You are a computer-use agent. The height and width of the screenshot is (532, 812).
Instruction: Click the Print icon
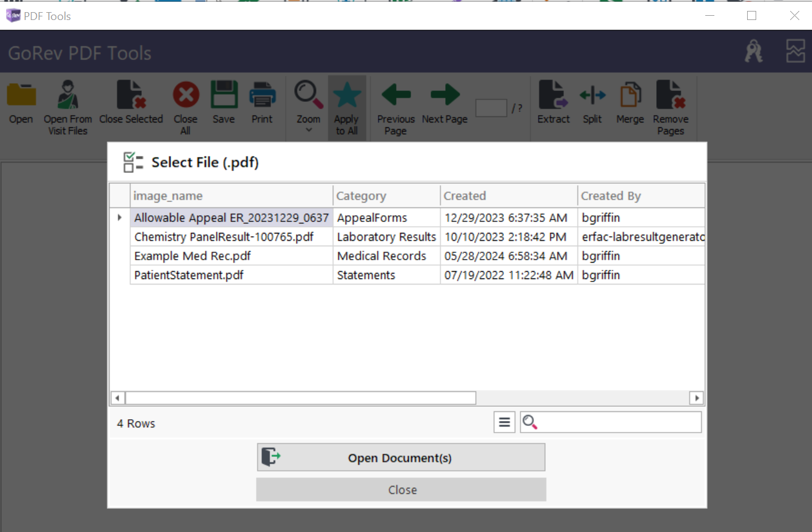tap(262, 95)
